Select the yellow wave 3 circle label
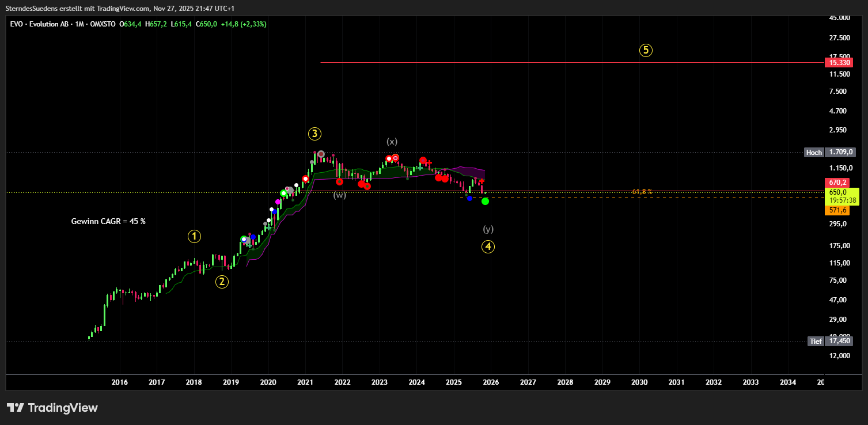Image resolution: width=868 pixels, height=425 pixels. pyautogui.click(x=314, y=134)
